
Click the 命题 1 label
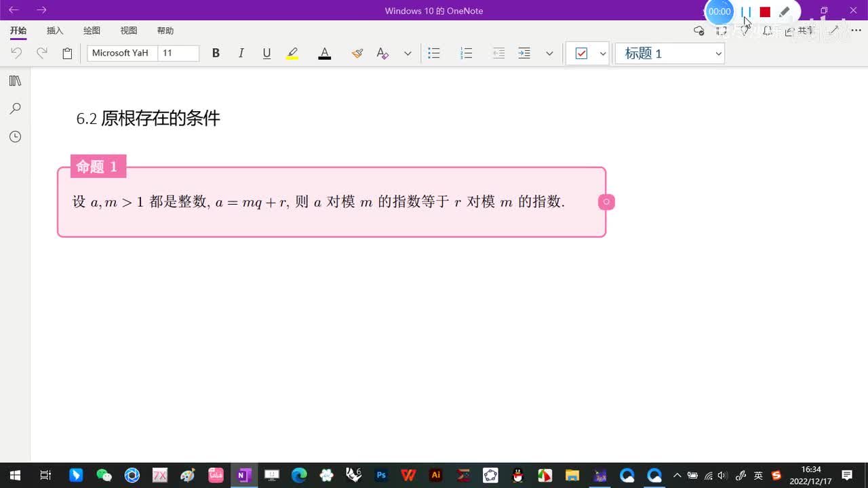[x=98, y=167]
